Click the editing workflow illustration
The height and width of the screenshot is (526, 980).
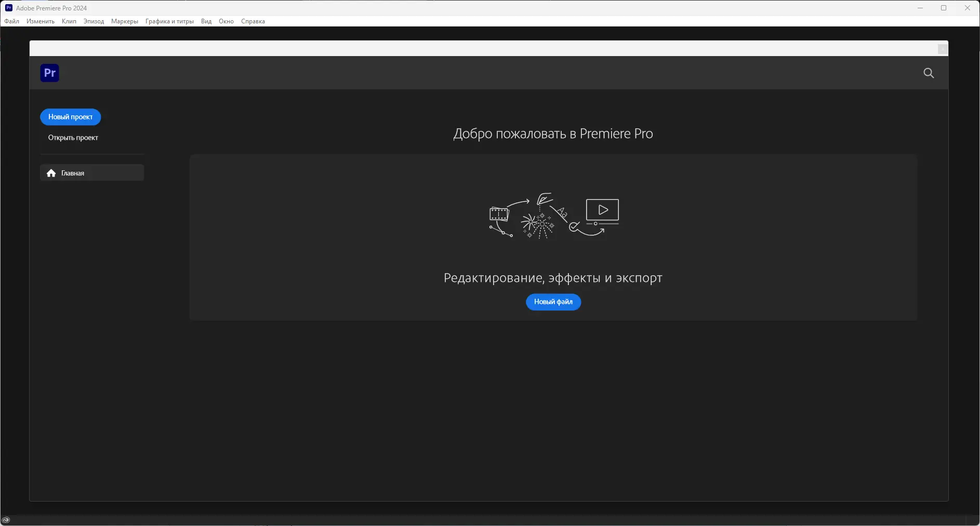point(554,215)
